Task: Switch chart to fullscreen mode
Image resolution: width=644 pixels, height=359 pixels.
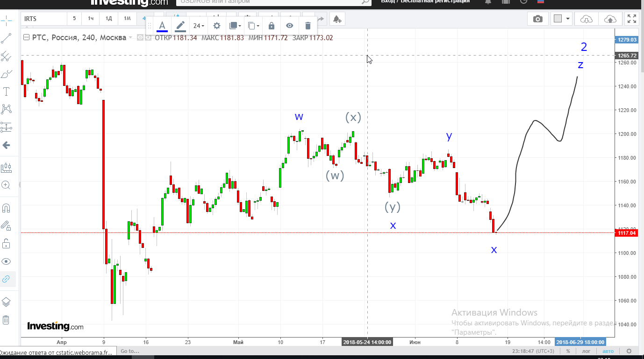Action: [x=632, y=19]
